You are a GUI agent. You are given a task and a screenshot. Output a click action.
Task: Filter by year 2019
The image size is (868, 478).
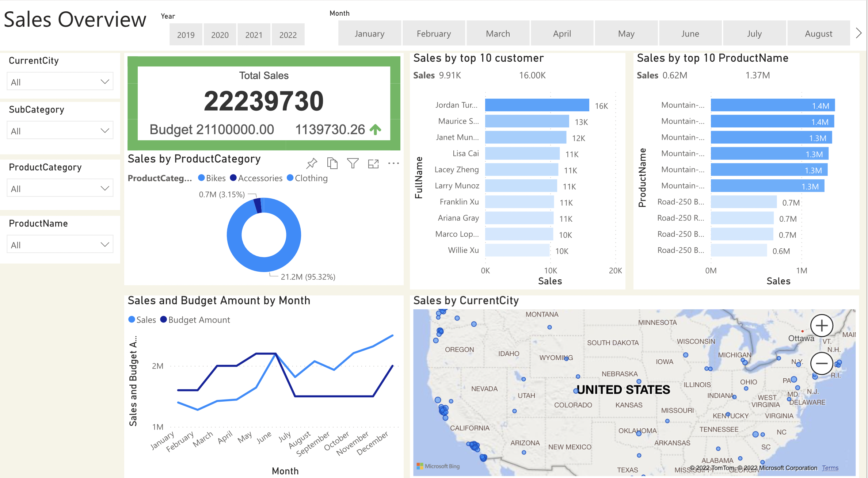coord(186,35)
